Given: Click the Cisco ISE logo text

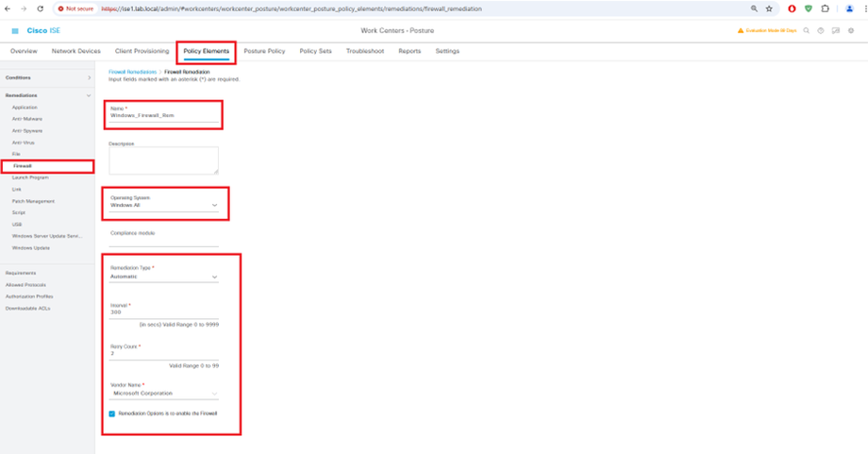Looking at the screenshot, I should pyautogui.click(x=43, y=30).
